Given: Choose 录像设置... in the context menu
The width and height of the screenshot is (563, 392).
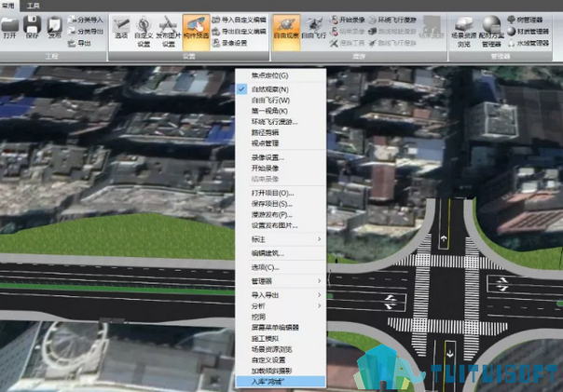Looking at the screenshot, I should [281, 157].
